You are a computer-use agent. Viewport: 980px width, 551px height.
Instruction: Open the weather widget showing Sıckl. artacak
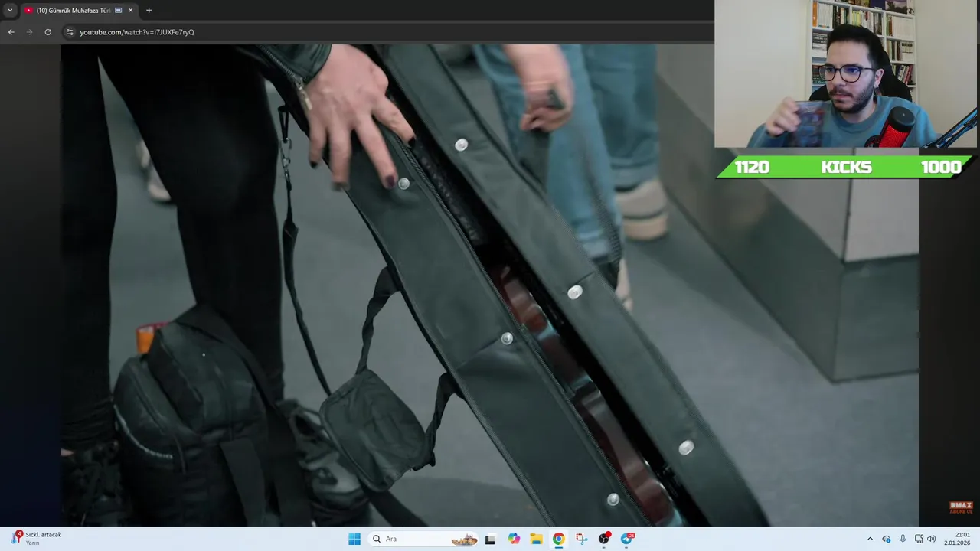[x=36, y=538]
